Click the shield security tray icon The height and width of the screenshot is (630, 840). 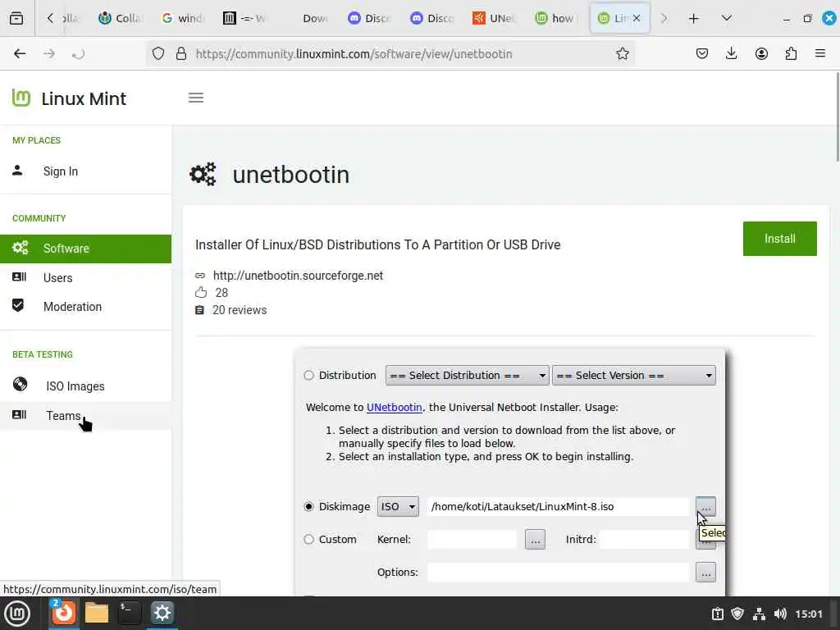tap(737, 614)
